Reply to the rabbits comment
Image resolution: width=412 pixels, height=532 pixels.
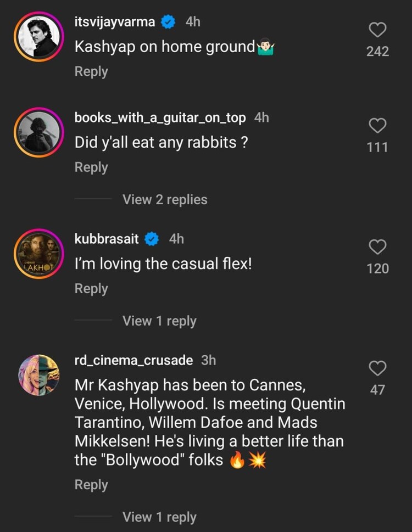[91, 167]
